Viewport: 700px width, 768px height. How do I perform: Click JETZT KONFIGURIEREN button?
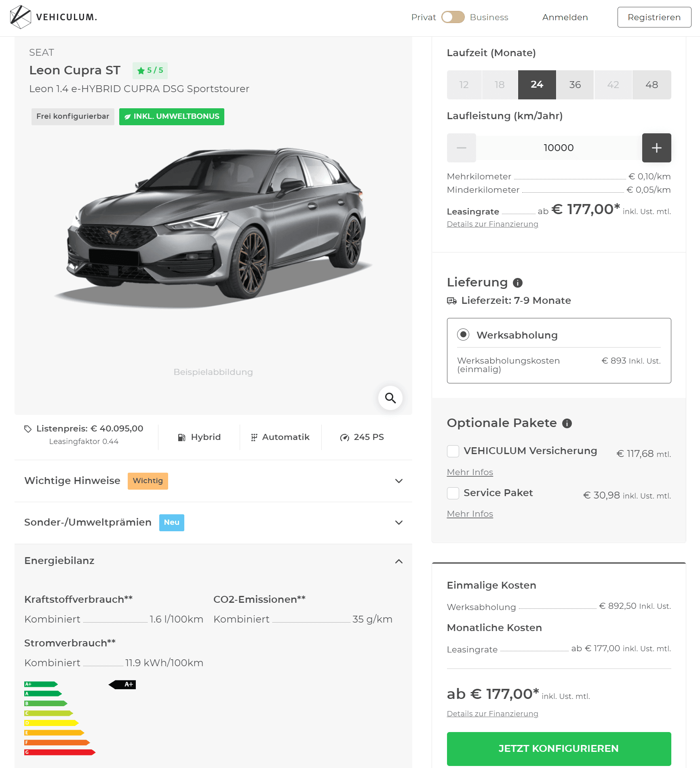point(559,749)
